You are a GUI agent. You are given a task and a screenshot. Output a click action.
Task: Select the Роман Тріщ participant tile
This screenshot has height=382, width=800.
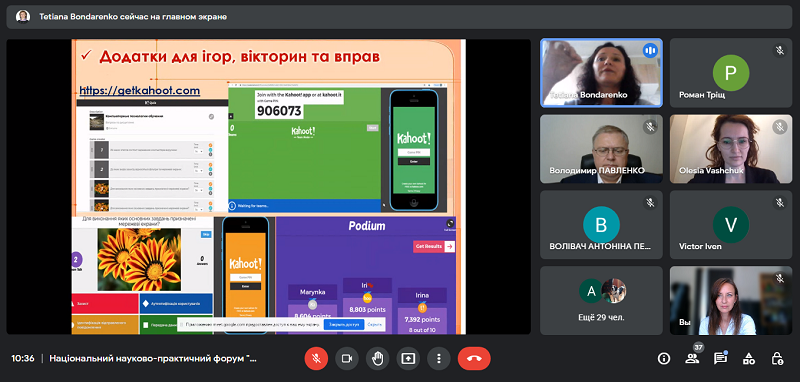pyautogui.click(x=731, y=73)
